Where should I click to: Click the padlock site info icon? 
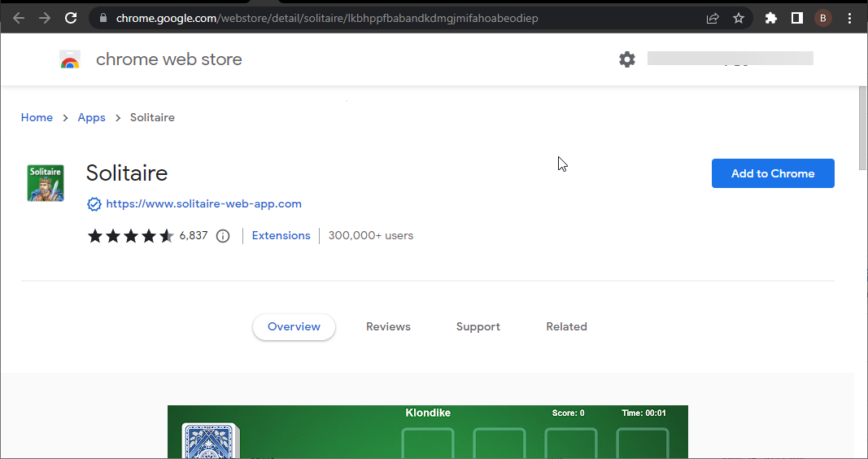[103, 18]
